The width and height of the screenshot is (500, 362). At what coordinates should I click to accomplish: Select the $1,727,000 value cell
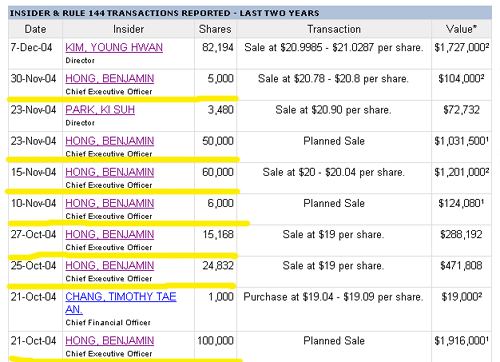[461, 53]
